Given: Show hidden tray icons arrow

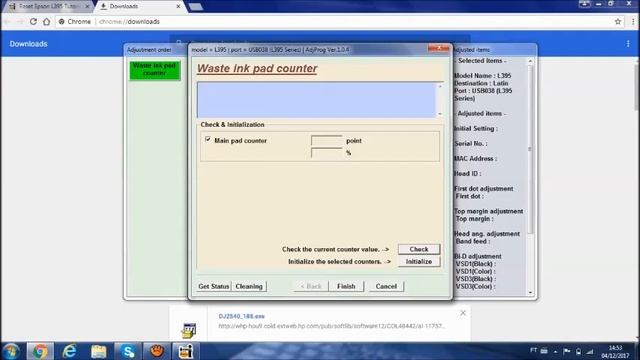Looking at the screenshot, I should point(556,351).
